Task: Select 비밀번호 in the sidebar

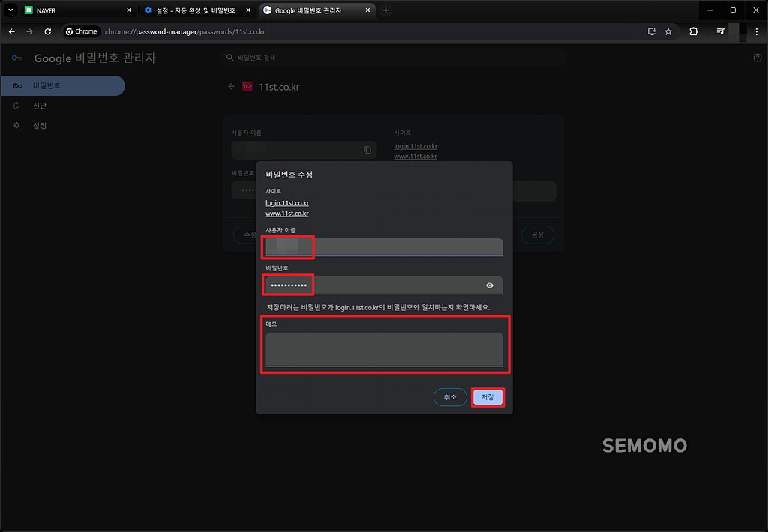Action: pyautogui.click(x=63, y=85)
